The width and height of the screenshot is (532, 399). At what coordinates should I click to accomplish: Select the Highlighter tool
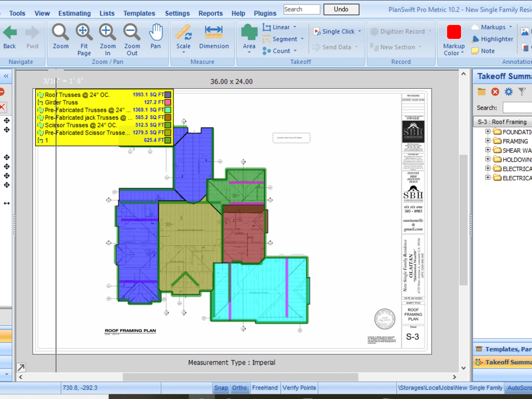492,39
